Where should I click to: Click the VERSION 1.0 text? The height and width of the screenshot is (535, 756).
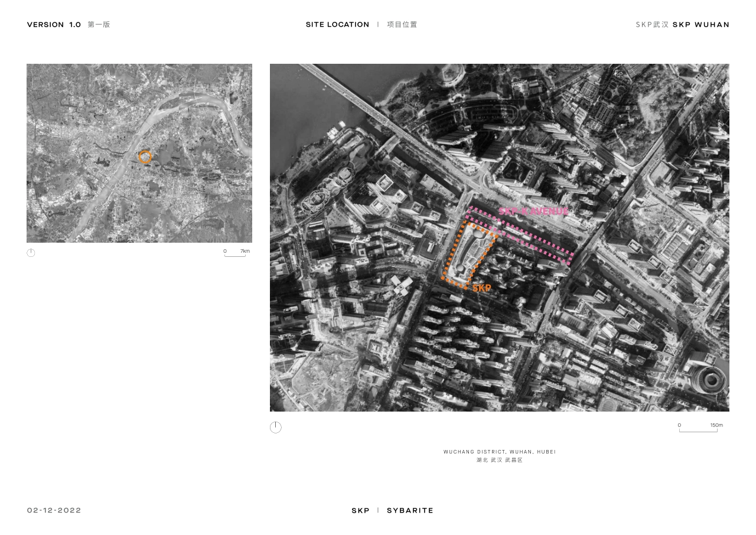54,25
